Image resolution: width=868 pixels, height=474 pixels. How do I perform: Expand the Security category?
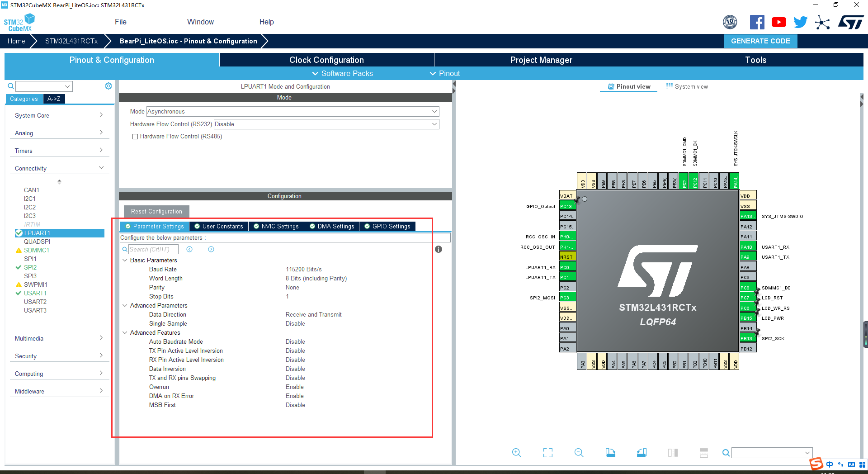(59, 356)
